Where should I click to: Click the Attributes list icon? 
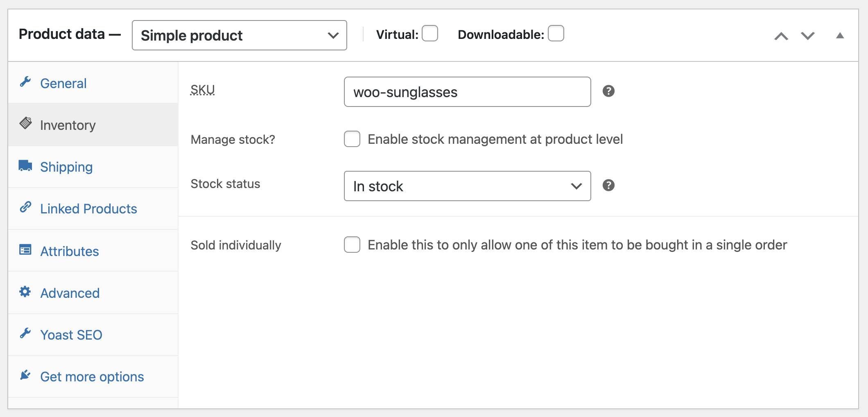pos(25,249)
